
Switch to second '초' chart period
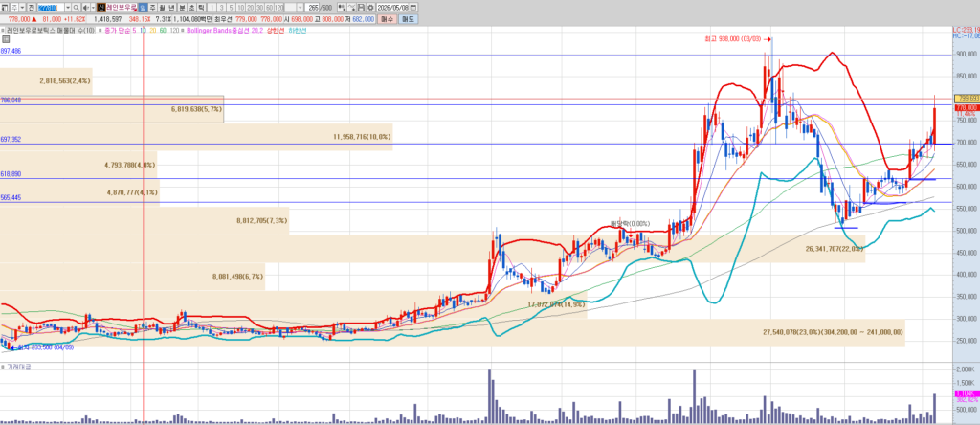(191, 8)
